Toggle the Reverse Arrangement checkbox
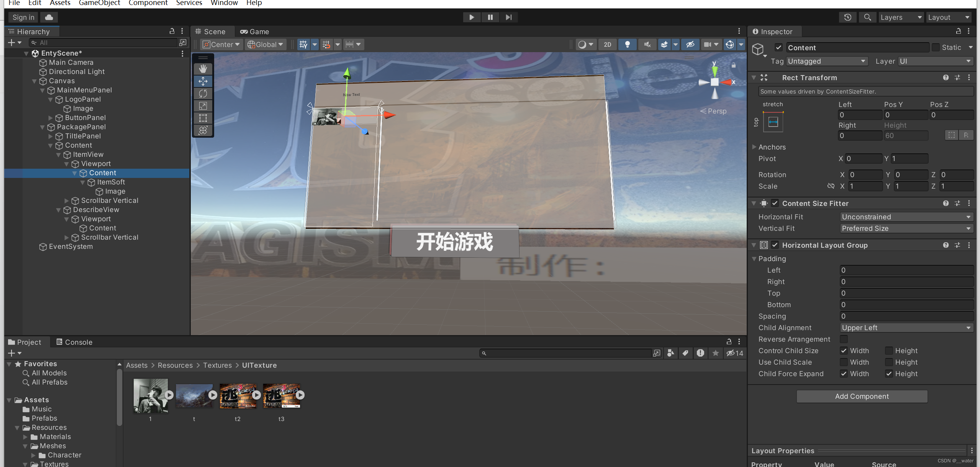980x467 pixels. point(844,339)
